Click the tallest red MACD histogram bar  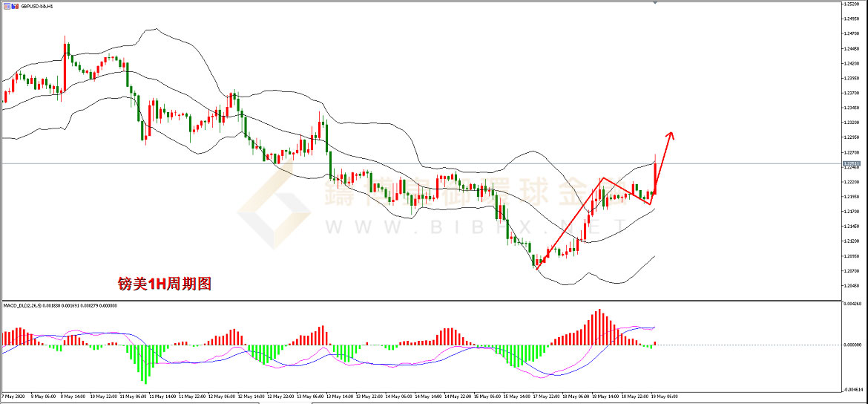[599, 327]
